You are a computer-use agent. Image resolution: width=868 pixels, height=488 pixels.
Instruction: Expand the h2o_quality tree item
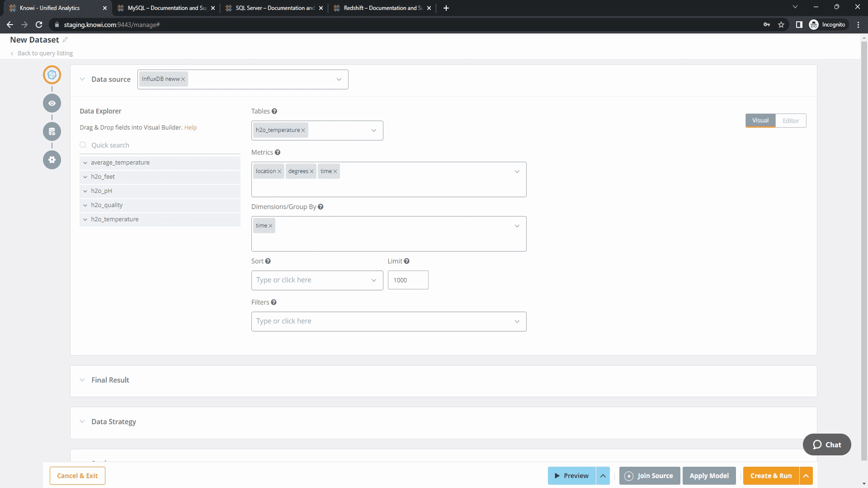click(85, 205)
